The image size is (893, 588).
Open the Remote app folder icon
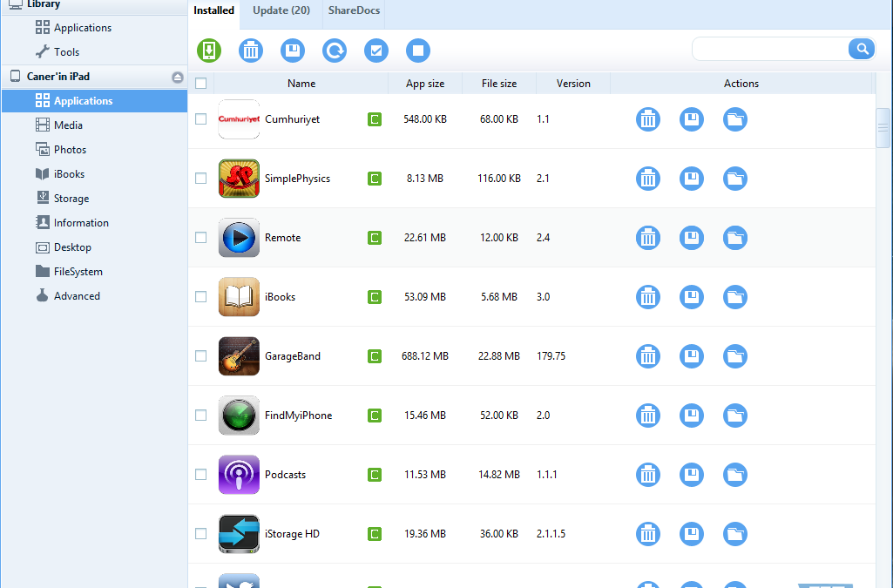(735, 238)
